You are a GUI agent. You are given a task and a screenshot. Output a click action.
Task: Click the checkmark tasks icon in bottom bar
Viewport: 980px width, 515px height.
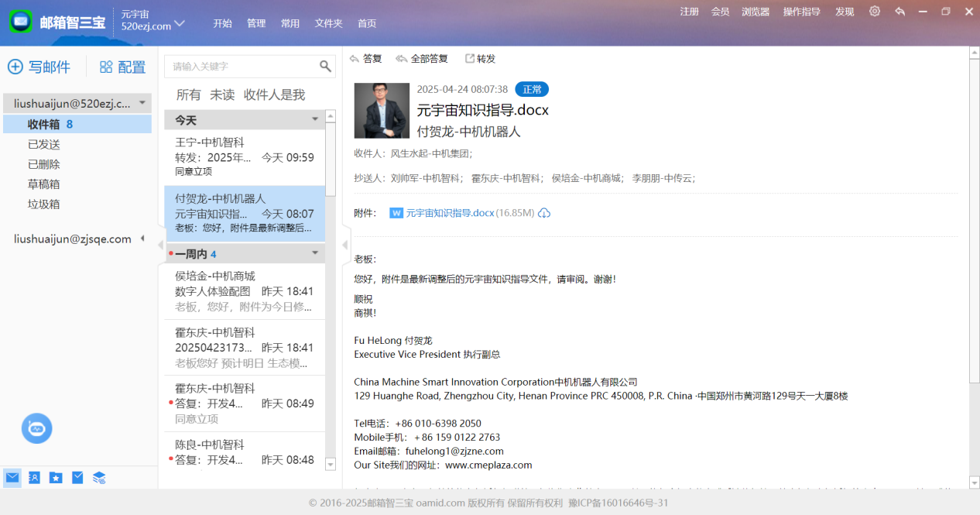click(x=77, y=478)
